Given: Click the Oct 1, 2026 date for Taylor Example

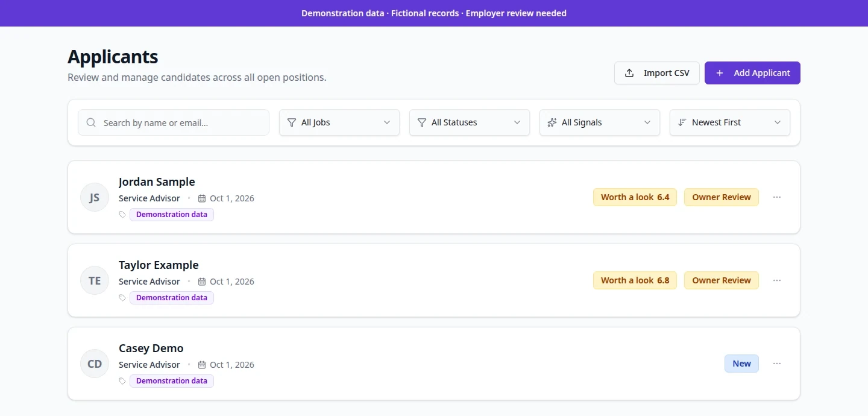Looking at the screenshot, I should [x=232, y=282].
